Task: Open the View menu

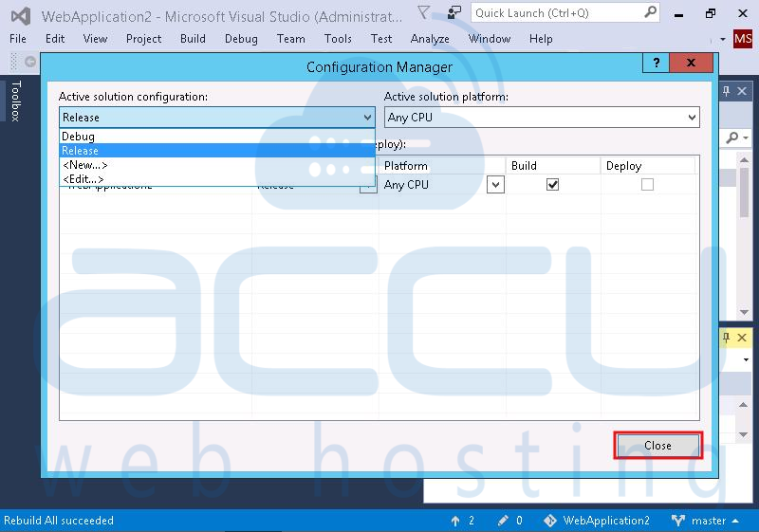Action: [95, 39]
